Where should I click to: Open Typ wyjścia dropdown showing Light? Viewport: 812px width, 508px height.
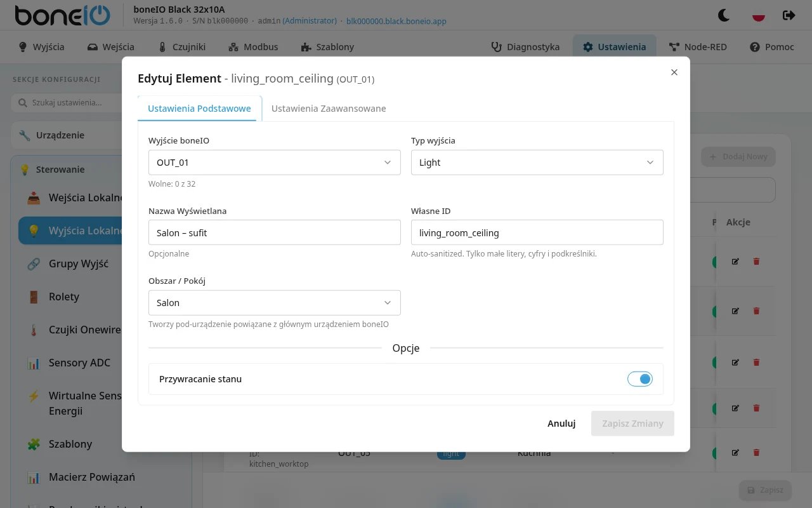click(x=537, y=163)
